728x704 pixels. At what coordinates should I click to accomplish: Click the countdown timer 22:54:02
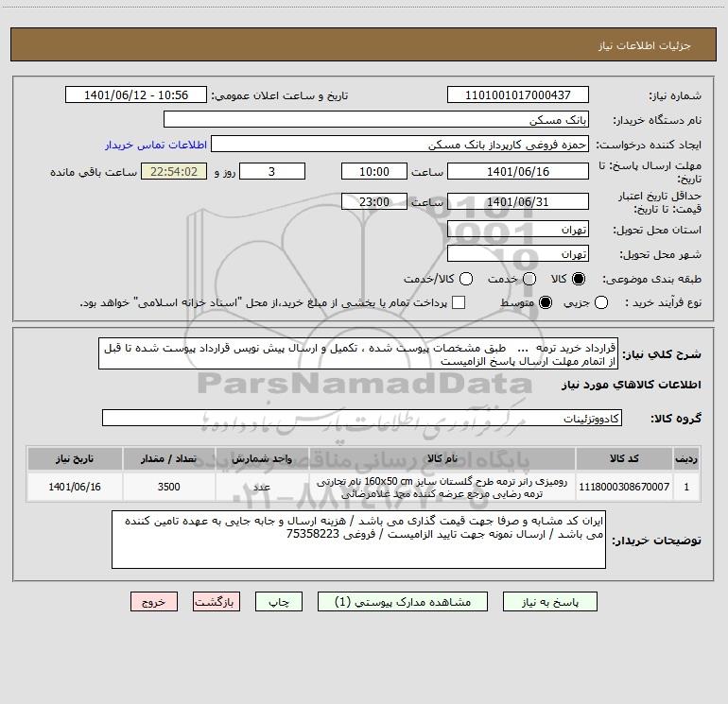(x=174, y=171)
